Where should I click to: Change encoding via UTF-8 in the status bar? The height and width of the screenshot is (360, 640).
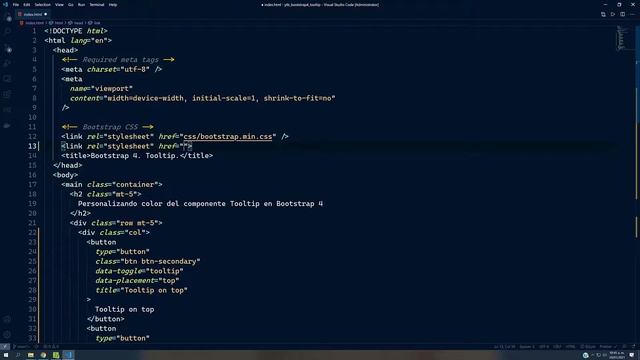pyautogui.click(x=544, y=347)
